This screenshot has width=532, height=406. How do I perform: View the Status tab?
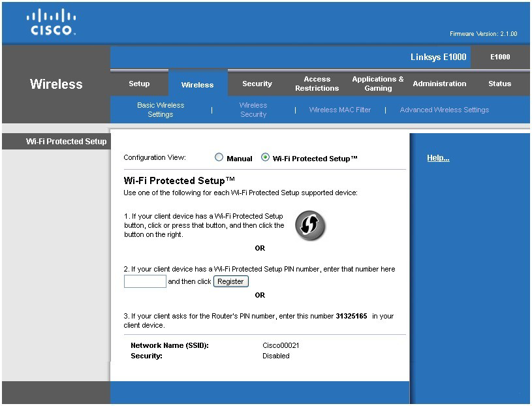pos(499,84)
